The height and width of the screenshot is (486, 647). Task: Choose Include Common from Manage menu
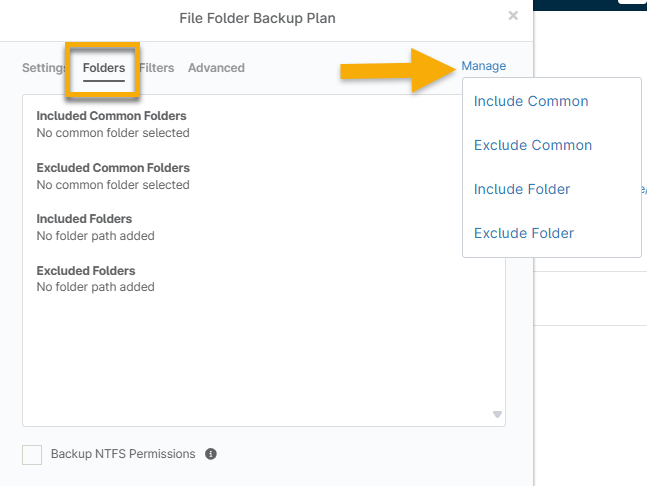(x=531, y=101)
